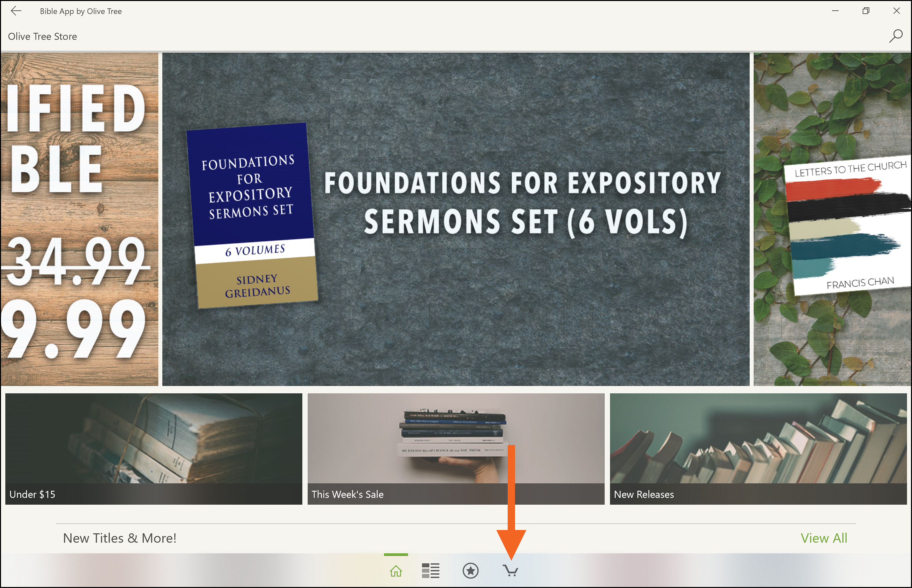The width and height of the screenshot is (912, 588).
Task: Show the previous $9.99 Bible banner
Action: pyautogui.click(x=79, y=219)
